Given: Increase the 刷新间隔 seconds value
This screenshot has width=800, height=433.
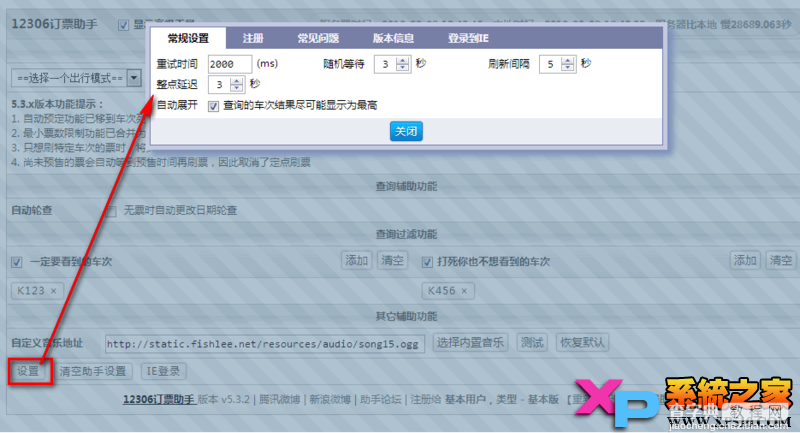Looking at the screenshot, I should (x=568, y=61).
